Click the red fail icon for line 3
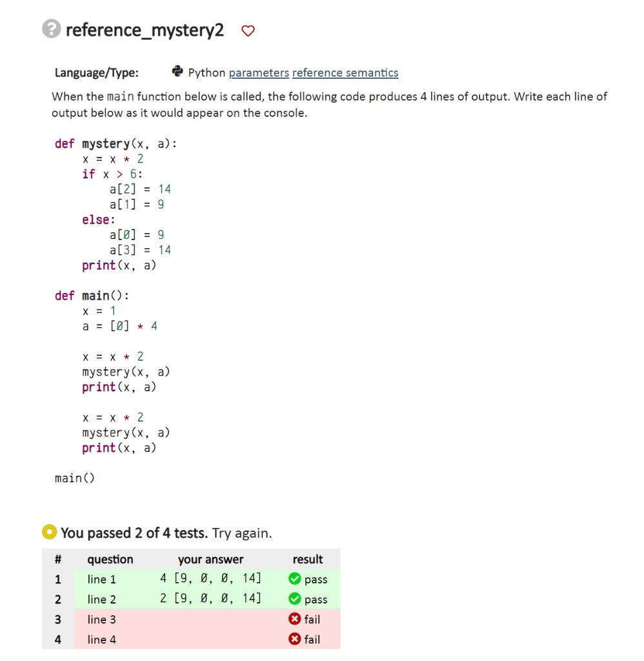 click(x=294, y=619)
